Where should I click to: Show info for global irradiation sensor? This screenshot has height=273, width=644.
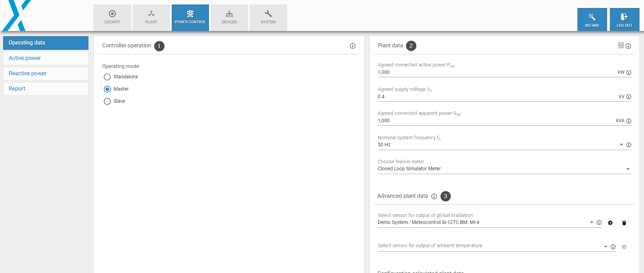599,223
